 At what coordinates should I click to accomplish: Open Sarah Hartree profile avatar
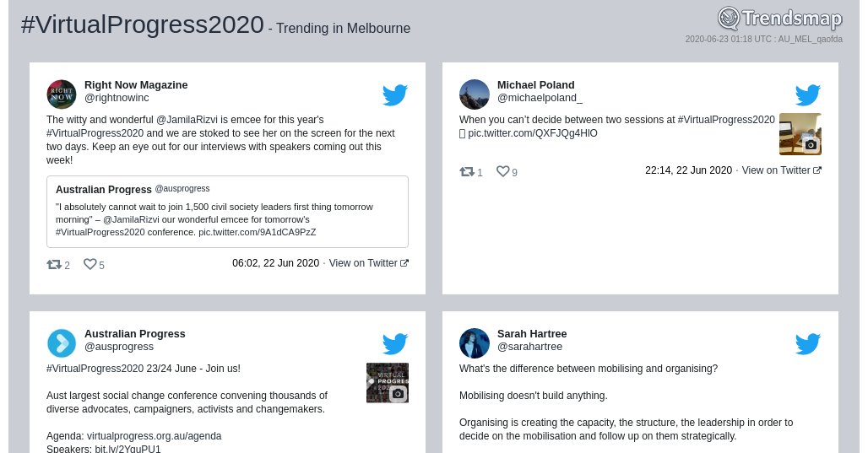(475, 343)
